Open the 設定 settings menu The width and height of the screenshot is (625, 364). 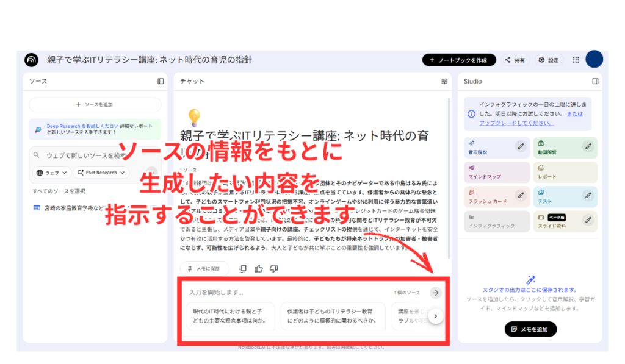[548, 60]
